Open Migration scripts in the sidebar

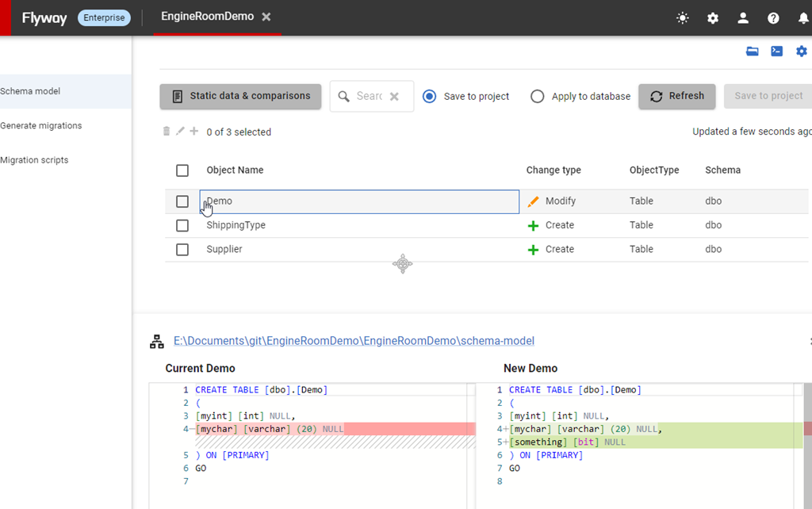[34, 160]
